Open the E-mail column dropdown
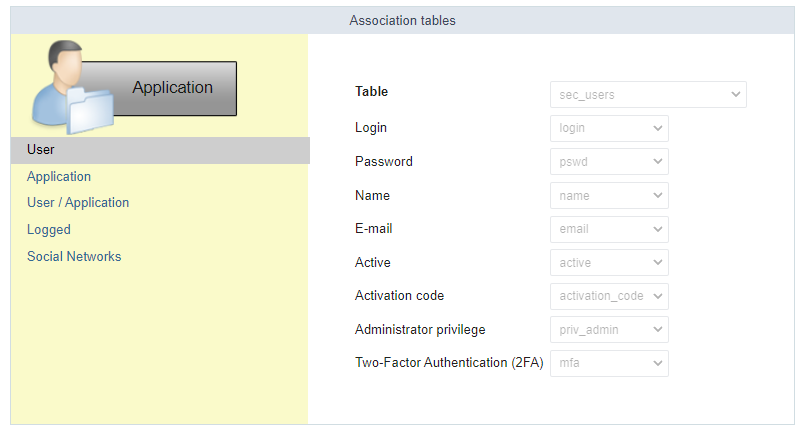Viewport: 803px width, 433px height. [608, 229]
